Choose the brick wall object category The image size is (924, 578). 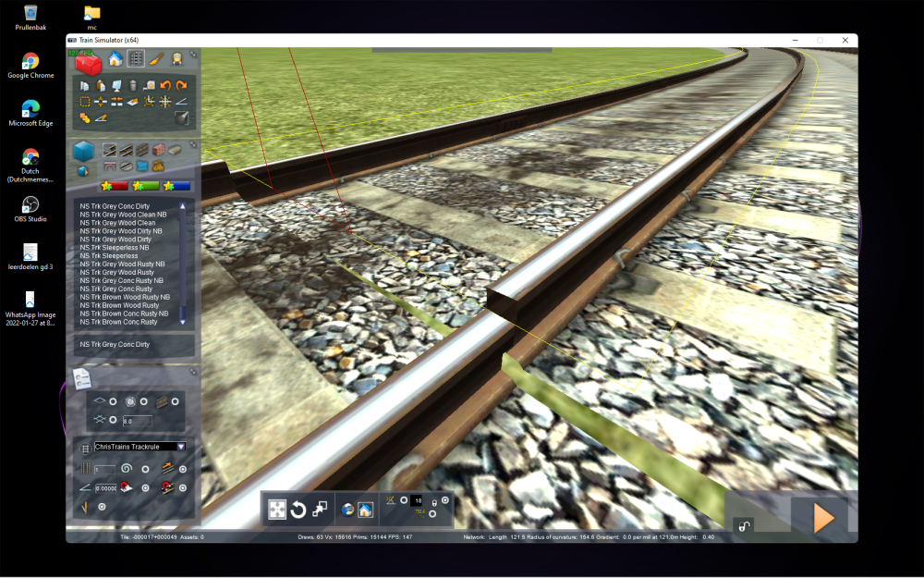(x=157, y=150)
